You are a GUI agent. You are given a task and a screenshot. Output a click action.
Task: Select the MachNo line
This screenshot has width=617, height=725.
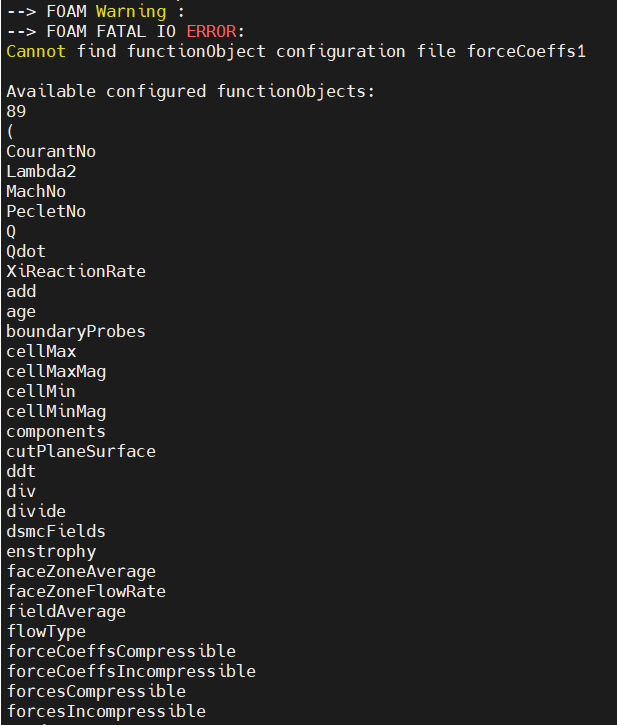coord(36,191)
